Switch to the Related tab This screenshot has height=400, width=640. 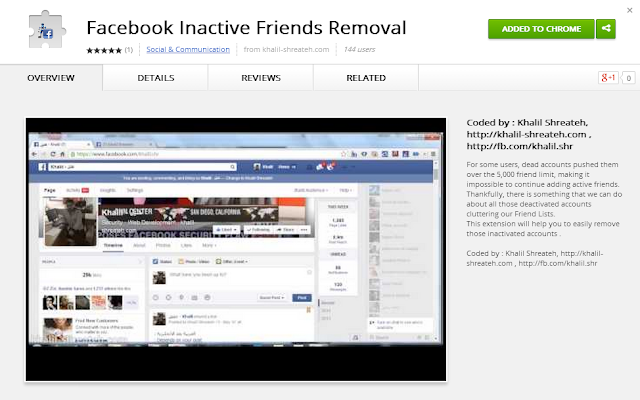pyautogui.click(x=366, y=78)
